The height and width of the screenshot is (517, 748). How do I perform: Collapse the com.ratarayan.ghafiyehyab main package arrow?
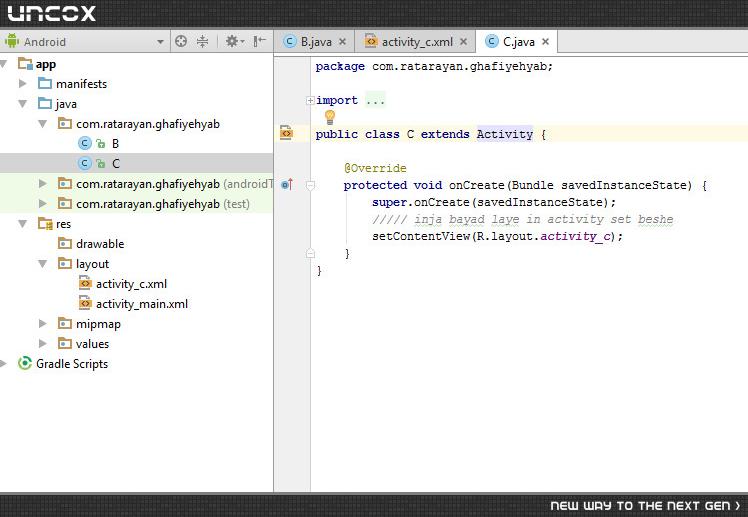[x=42, y=124]
